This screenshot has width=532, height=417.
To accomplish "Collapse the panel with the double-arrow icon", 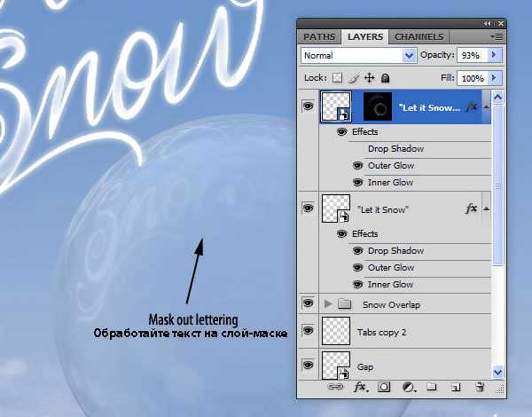I will [x=487, y=24].
